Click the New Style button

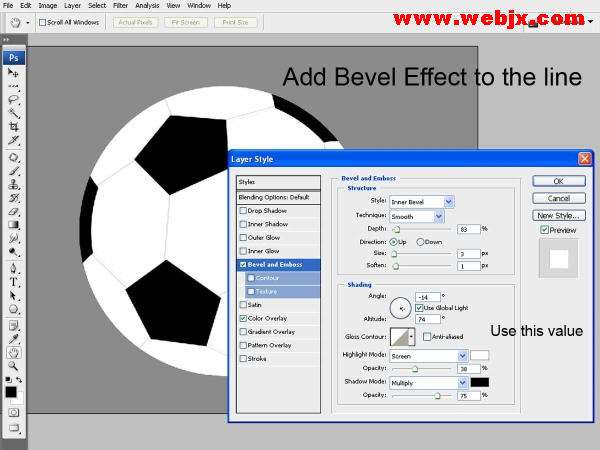coord(559,215)
